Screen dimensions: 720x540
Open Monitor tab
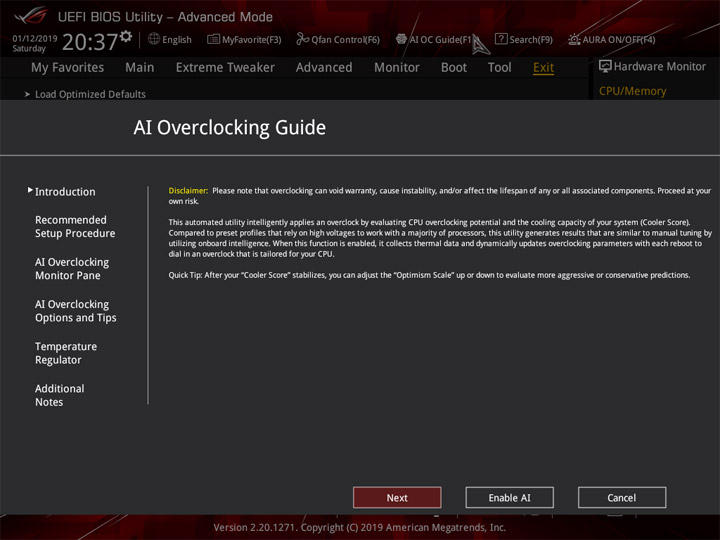(x=397, y=68)
